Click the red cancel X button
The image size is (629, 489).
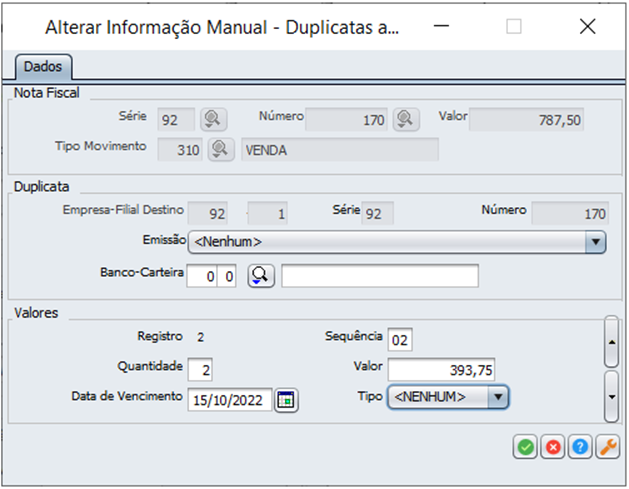[552, 448]
